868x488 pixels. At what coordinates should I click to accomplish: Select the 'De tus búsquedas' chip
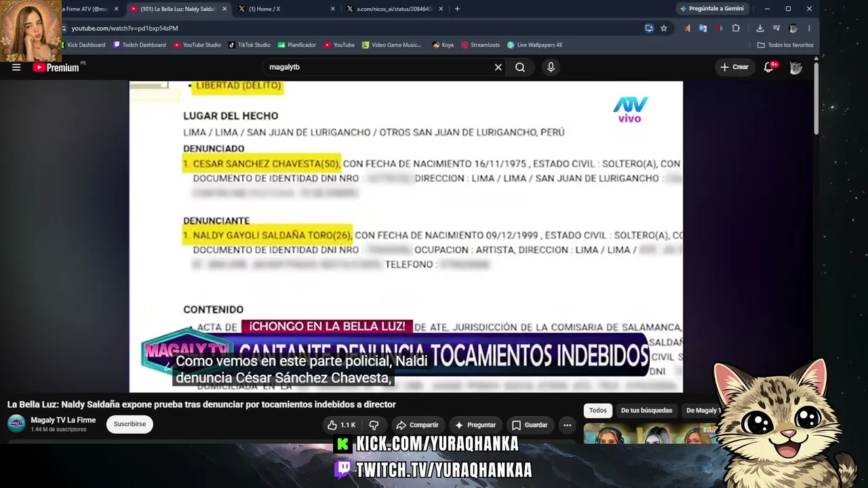[646, 410]
